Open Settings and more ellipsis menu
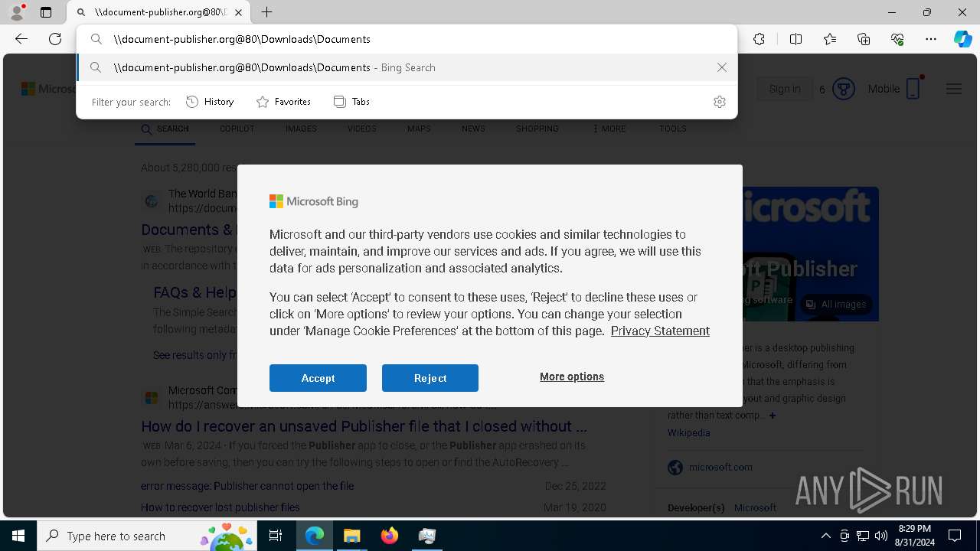980x551 pixels. click(x=931, y=39)
